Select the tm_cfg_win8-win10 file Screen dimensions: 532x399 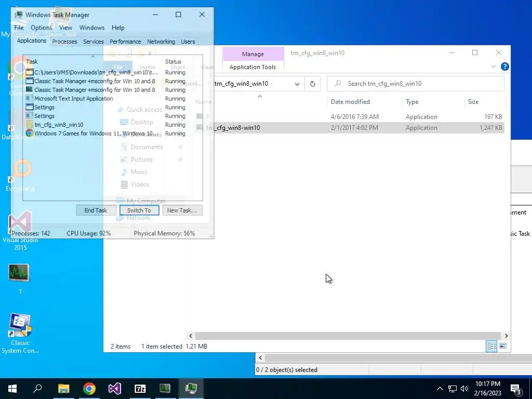pyautogui.click(x=350, y=128)
